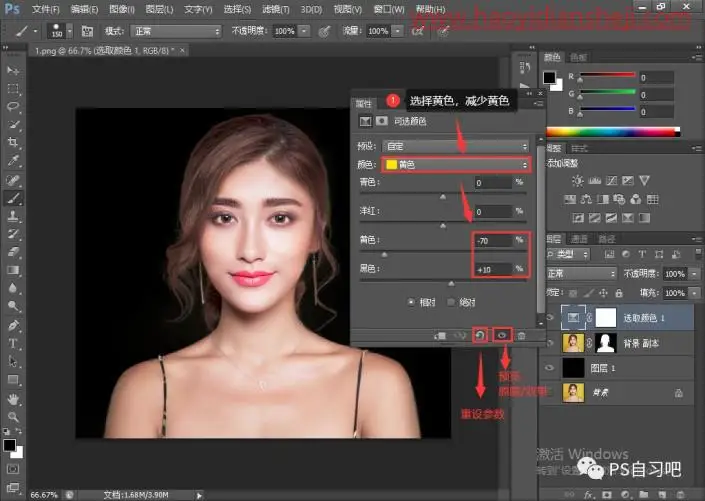Open the 滤镜(T) menu

point(276,9)
